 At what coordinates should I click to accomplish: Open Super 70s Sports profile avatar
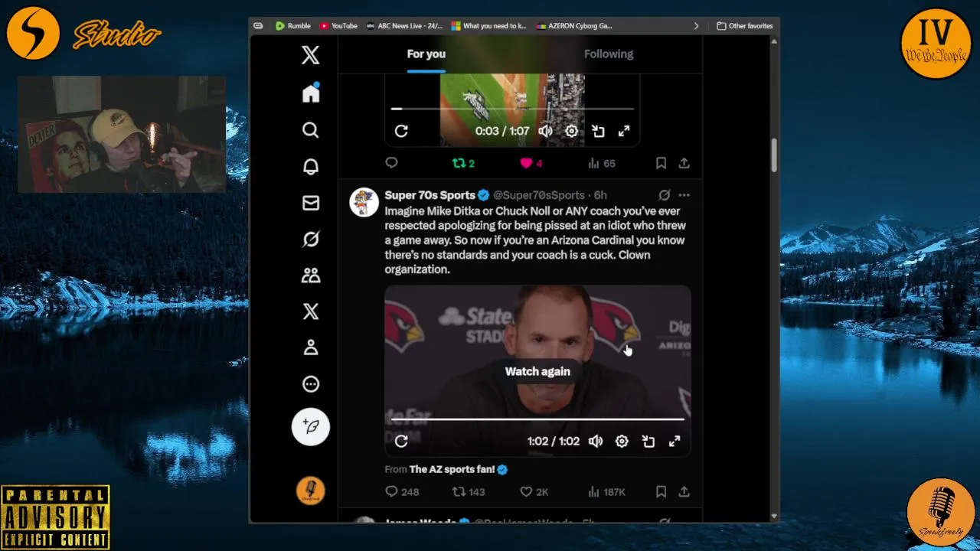364,202
